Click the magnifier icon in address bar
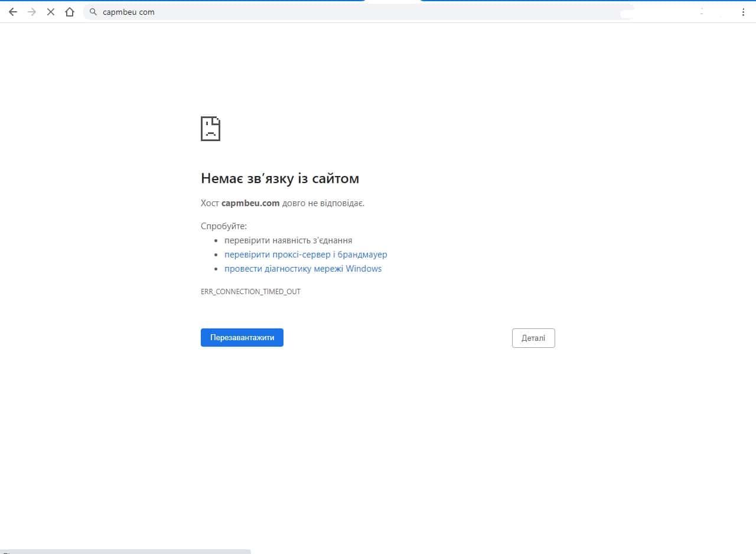The width and height of the screenshot is (756, 554). pos(93,12)
